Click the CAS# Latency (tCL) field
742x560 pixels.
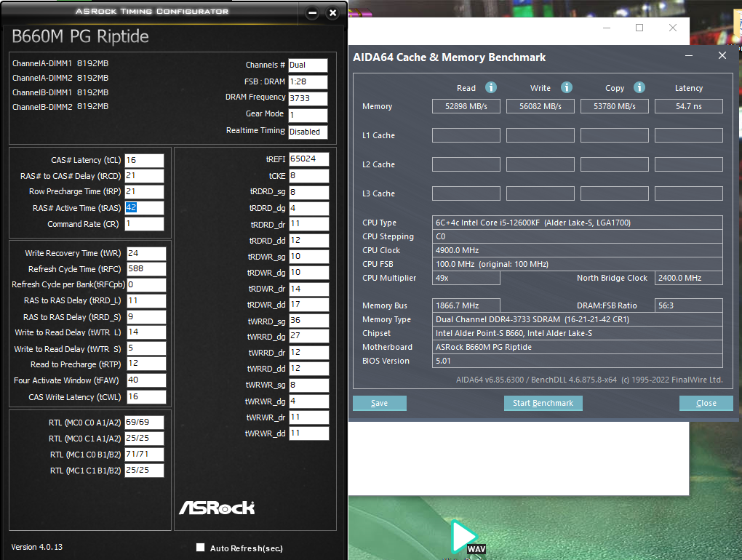coord(144,160)
